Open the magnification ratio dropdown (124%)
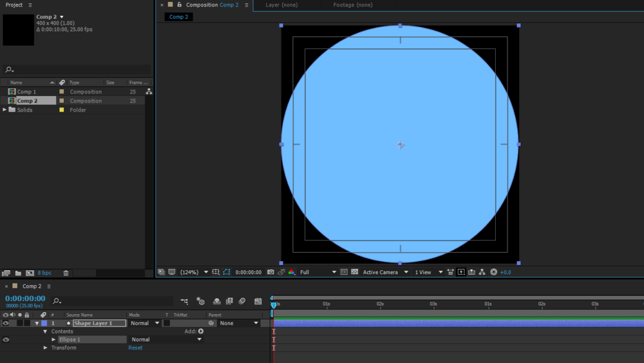Screen dimensions: 644x363 [x=194, y=272]
